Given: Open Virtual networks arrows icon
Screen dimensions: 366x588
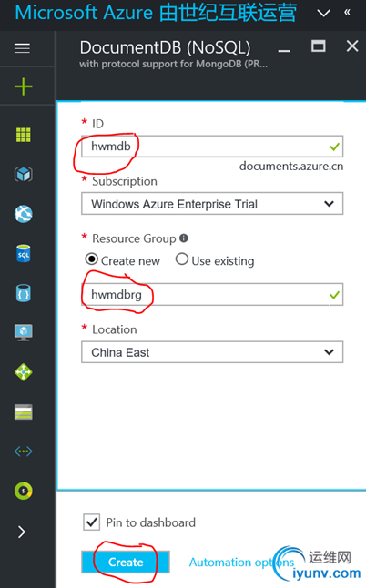Looking at the screenshot, I should point(24,451).
